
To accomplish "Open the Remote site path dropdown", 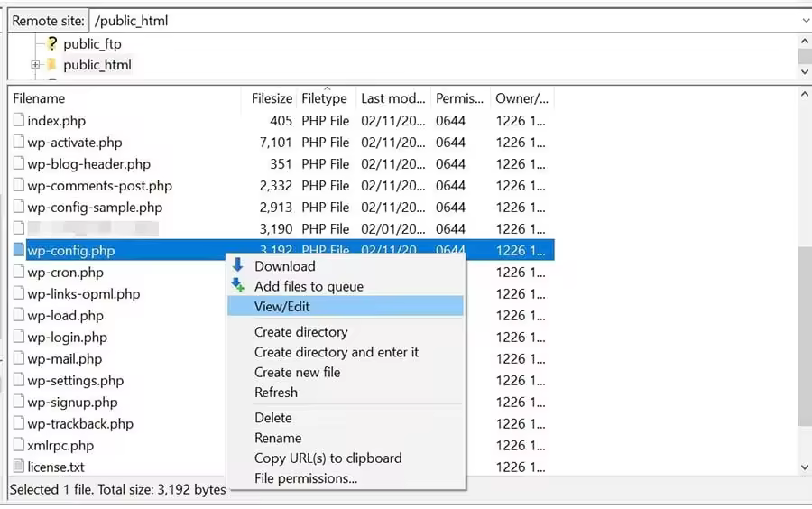I will pos(806,21).
